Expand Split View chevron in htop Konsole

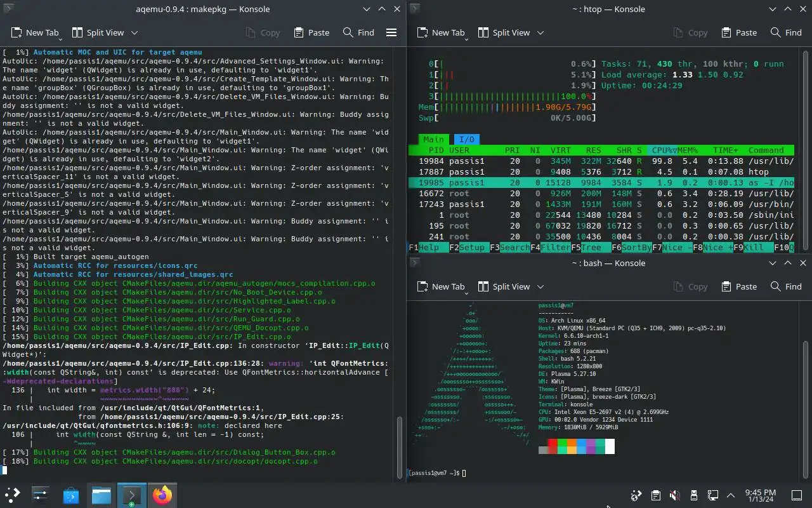540,32
